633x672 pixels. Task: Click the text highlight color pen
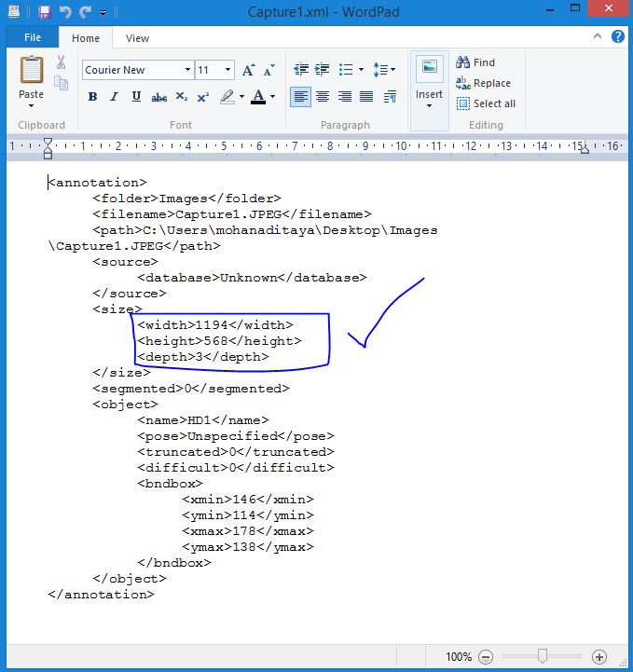(227, 97)
